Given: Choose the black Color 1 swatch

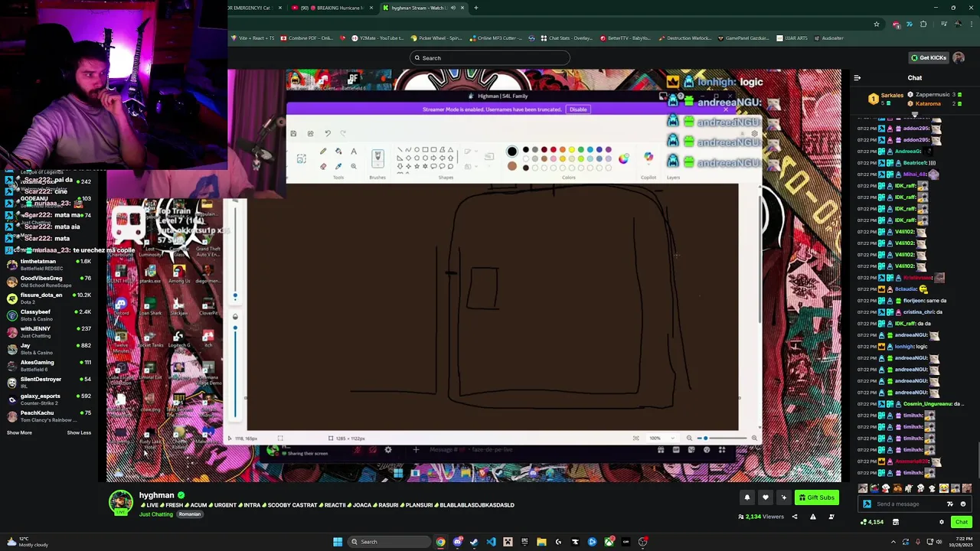Looking at the screenshot, I should 512,152.
